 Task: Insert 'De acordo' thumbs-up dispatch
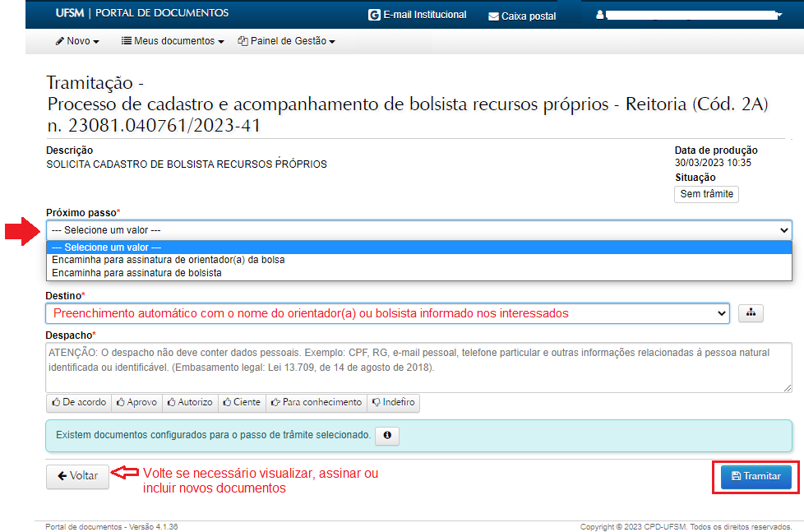(79, 402)
